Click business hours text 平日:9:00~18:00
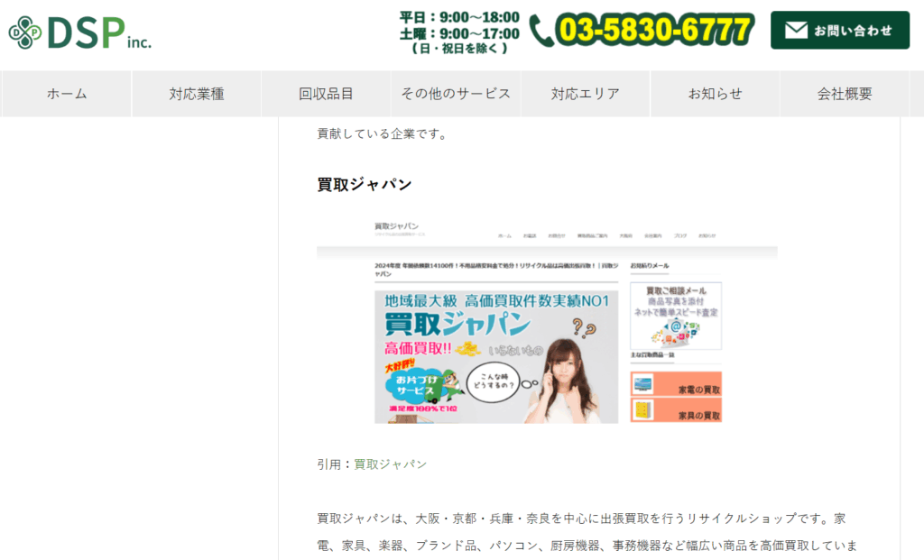Viewport: 924px width, 560px height. click(x=459, y=17)
